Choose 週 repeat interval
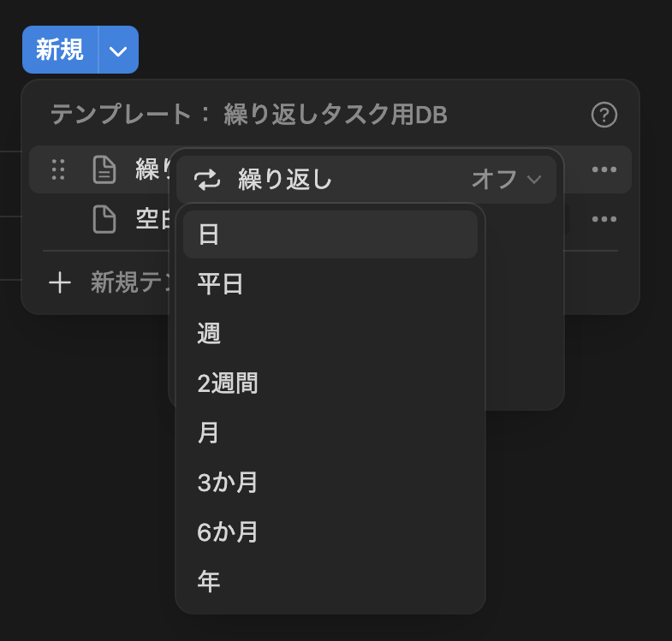 tap(330, 334)
